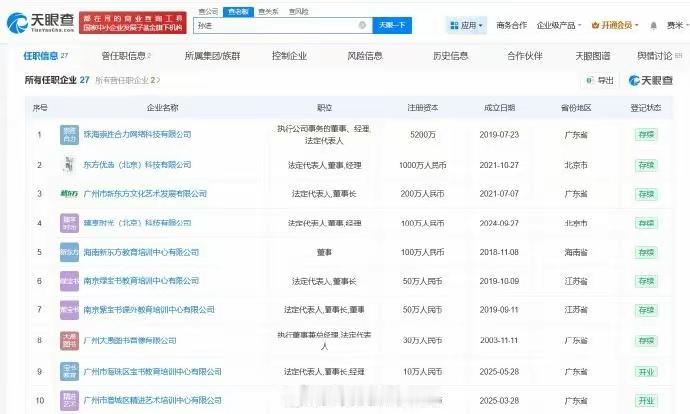Screen dimensions: 690x414
Task: Click the 开业 status badge in row 9
Action: [646, 372]
